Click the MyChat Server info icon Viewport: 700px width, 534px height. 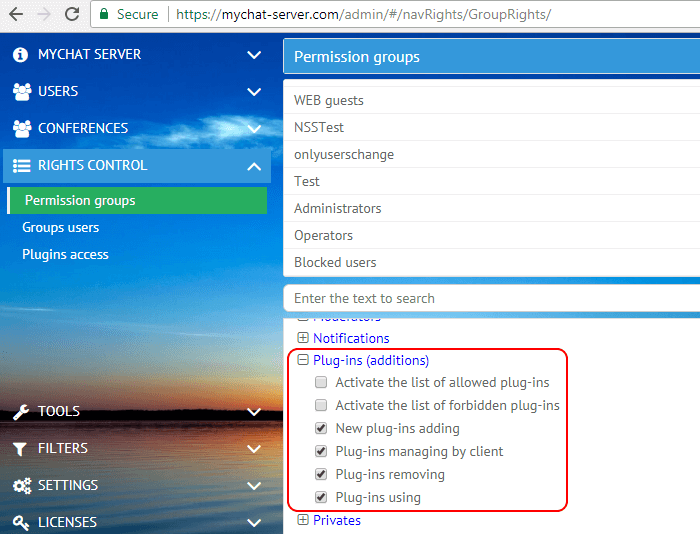coord(20,55)
